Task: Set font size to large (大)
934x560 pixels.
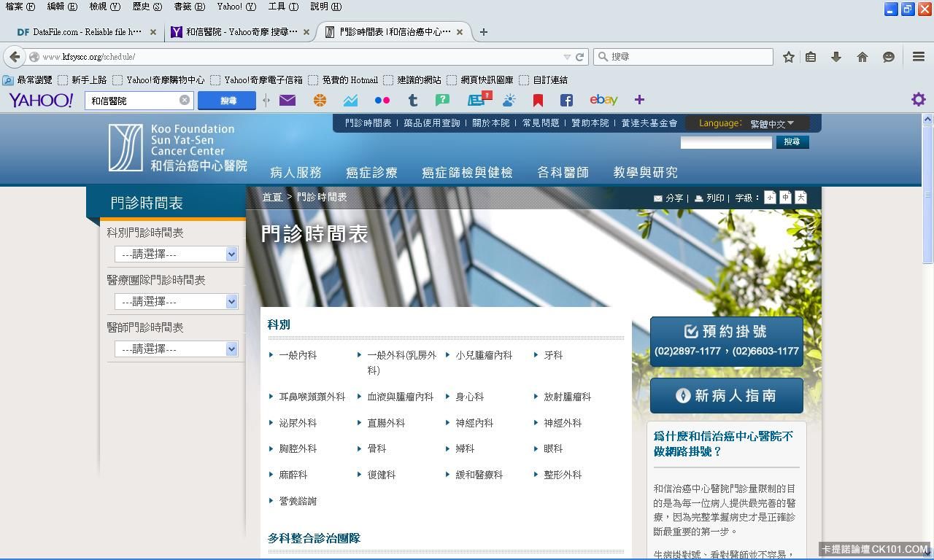Action: pyautogui.click(x=800, y=198)
